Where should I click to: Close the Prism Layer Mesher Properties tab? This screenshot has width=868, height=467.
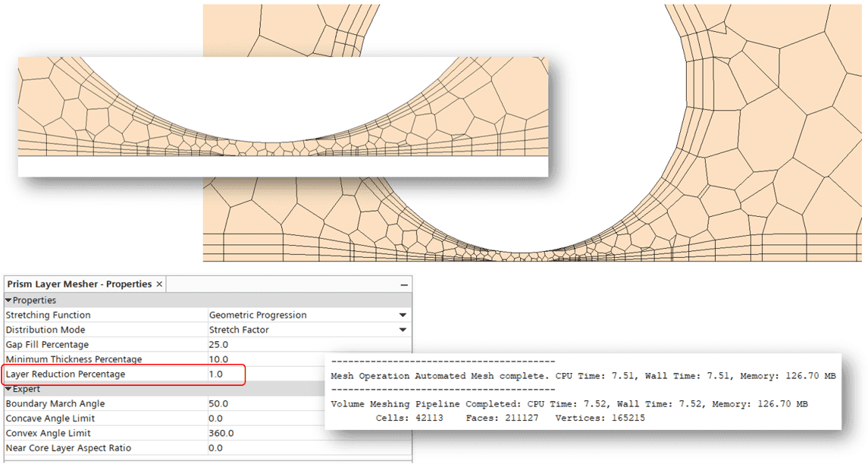159,284
